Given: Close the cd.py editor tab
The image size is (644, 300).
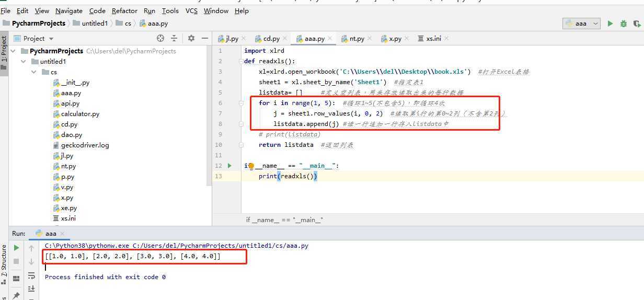Looking at the screenshot, I should point(285,39).
